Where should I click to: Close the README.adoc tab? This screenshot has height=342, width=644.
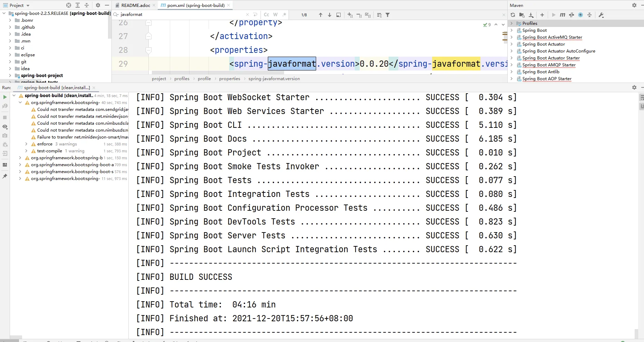pos(154,5)
